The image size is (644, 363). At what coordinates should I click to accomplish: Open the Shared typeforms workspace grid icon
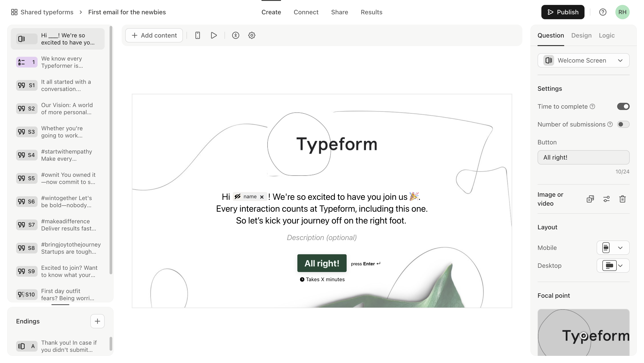14,12
